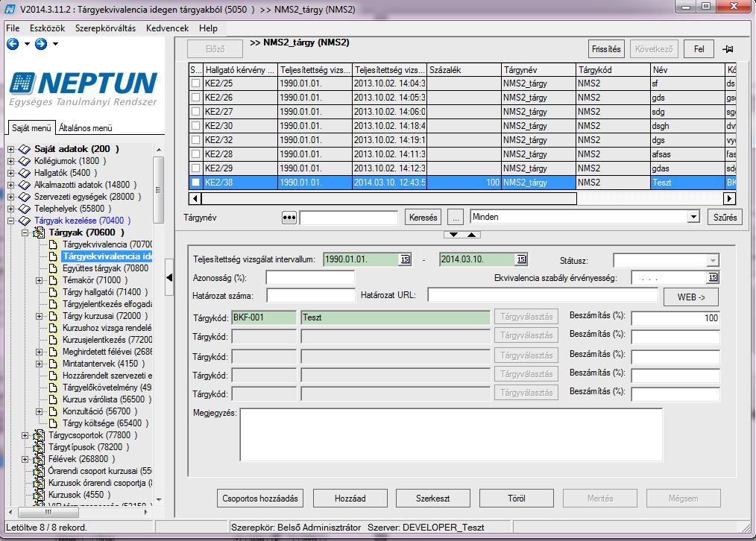756x541 pixels.
Task: Switch to the Általános menü tab
Action: [x=85, y=128]
